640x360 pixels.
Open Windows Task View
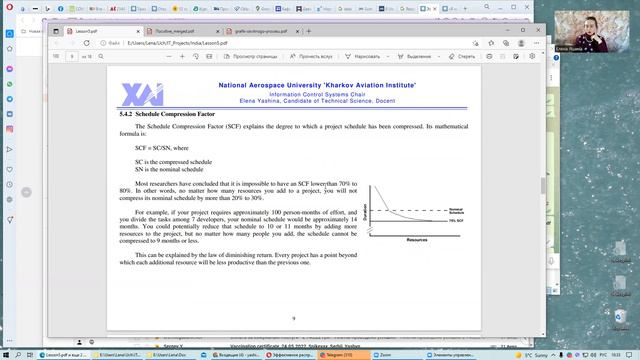[30, 355]
